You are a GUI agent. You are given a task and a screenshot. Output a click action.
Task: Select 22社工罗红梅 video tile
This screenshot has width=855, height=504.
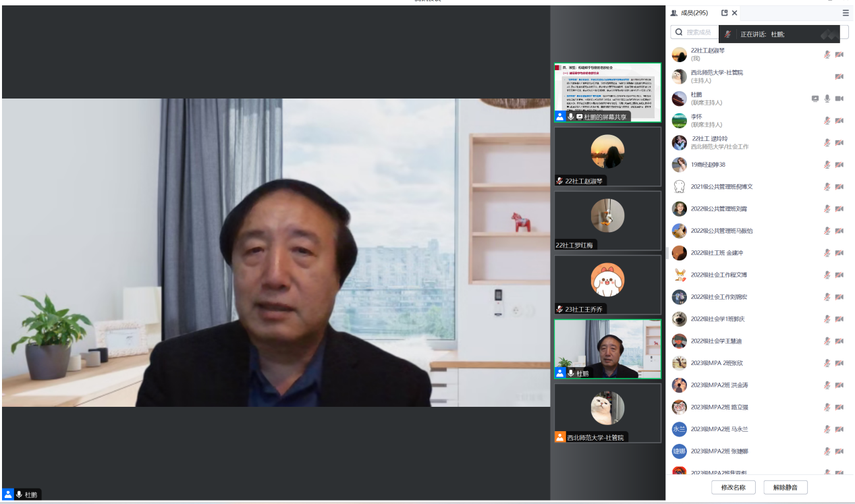(607, 221)
